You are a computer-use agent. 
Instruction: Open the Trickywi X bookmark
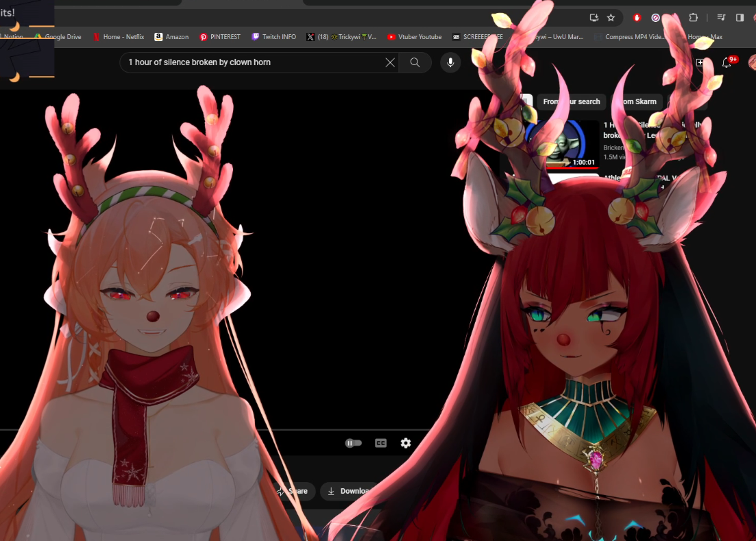pyautogui.click(x=341, y=36)
